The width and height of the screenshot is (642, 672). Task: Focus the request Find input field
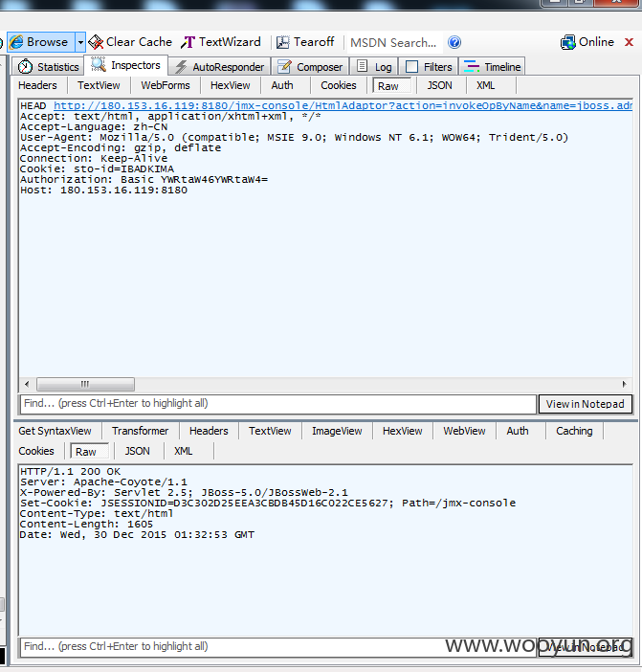pos(278,404)
